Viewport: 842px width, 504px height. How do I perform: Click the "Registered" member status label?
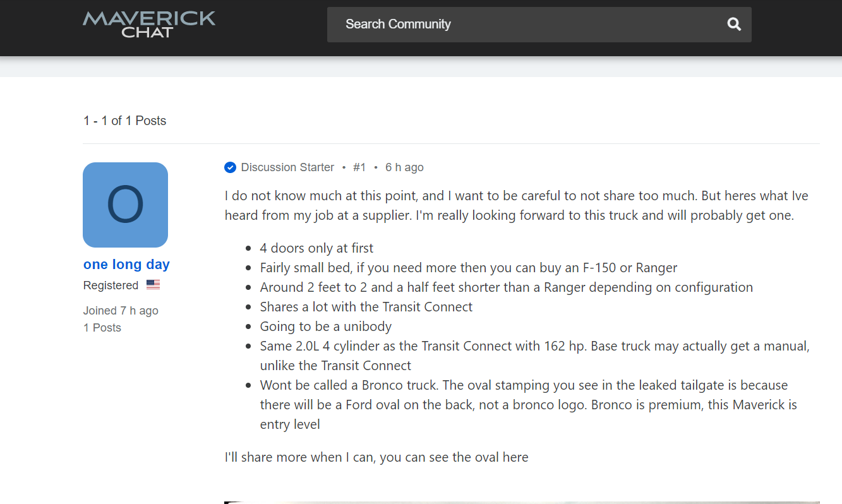pyautogui.click(x=111, y=285)
